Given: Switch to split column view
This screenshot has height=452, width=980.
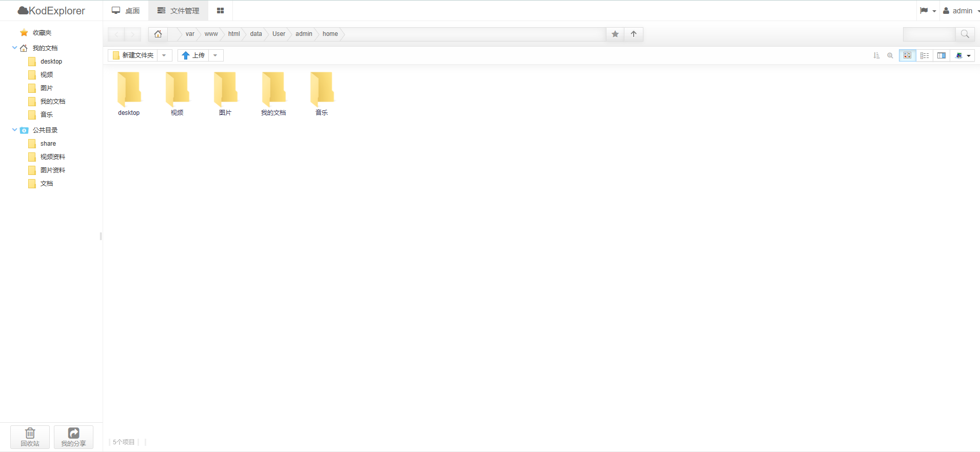Looking at the screenshot, I should 942,55.
